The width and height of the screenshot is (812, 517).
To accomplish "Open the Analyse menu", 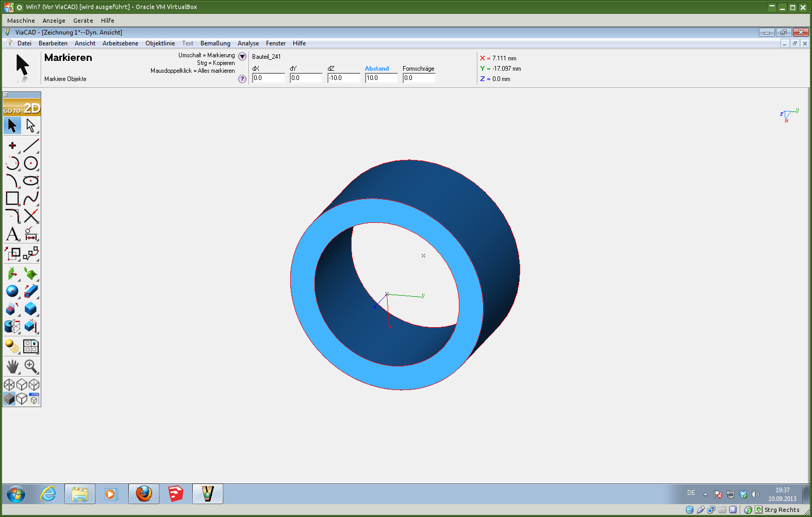I will click(248, 43).
